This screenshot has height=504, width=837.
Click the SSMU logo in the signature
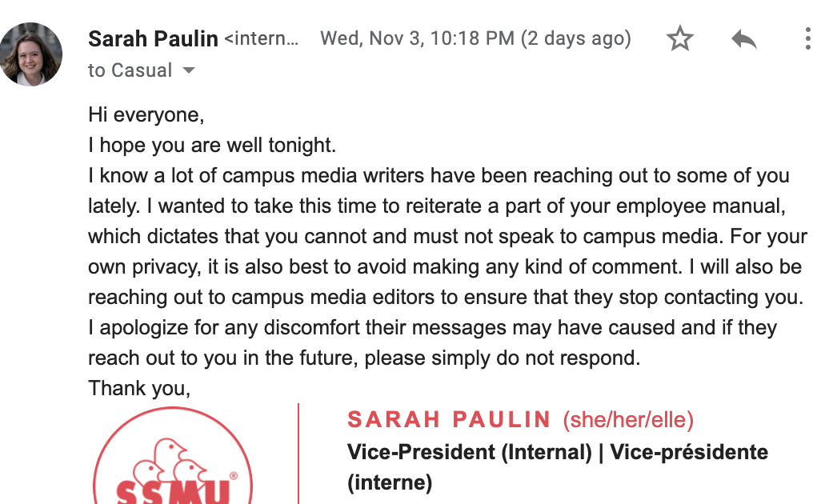tap(173, 457)
